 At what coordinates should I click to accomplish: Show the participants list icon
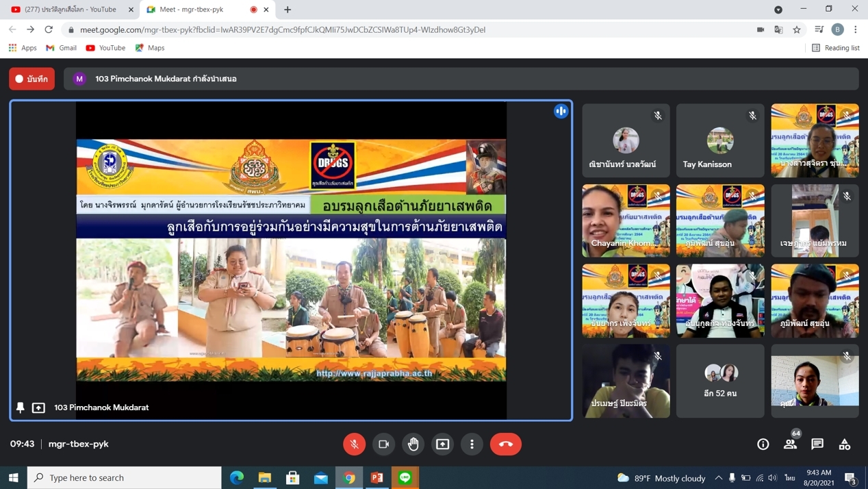click(790, 444)
